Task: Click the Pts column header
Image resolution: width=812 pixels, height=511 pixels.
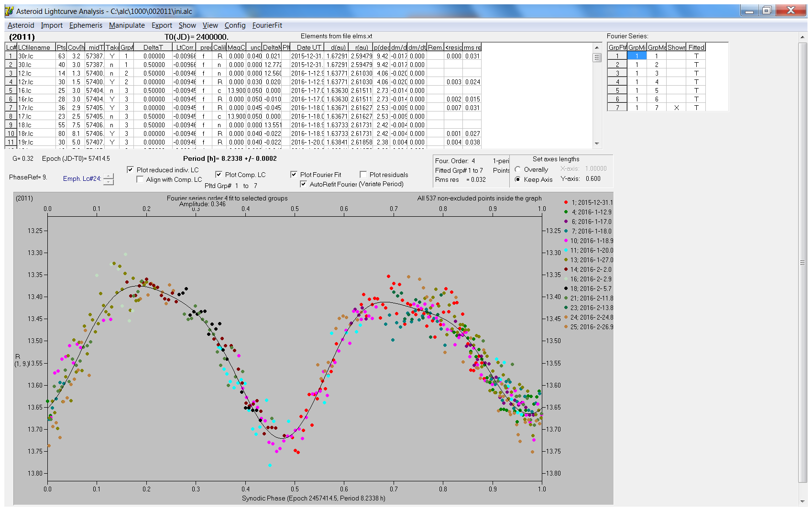Action: pos(61,47)
